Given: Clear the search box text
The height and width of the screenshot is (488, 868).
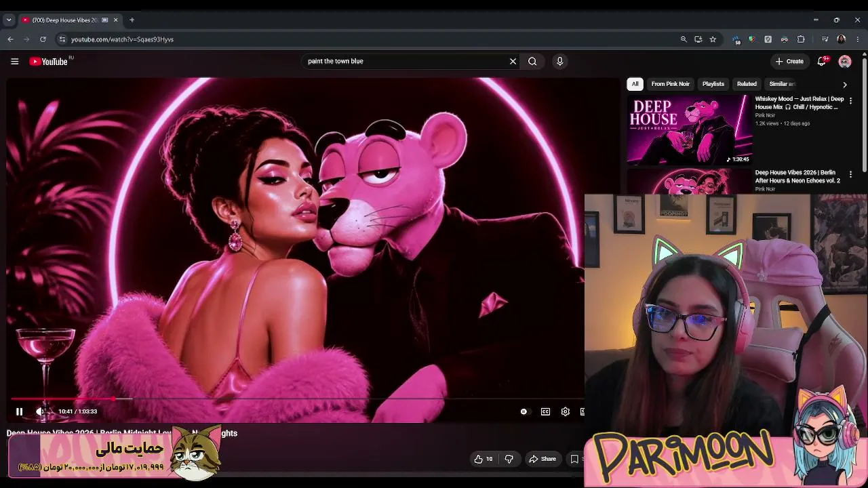Looking at the screenshot, I should (x=513, y=62).
